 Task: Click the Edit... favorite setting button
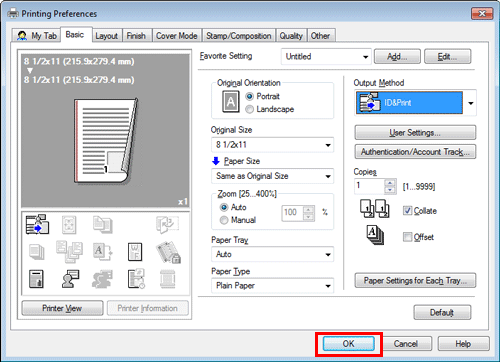point(447,57)
